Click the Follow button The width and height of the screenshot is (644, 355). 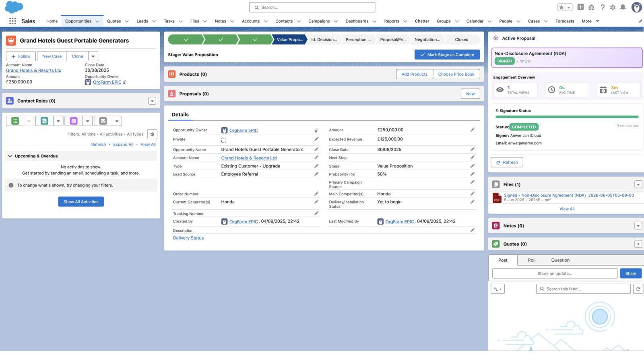(21, 56)
